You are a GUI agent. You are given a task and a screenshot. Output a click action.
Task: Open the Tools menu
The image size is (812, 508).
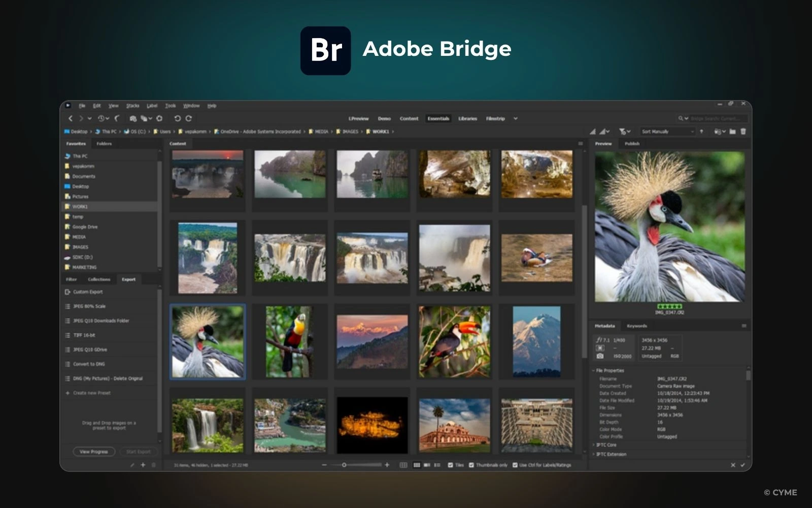coord(171,106)
